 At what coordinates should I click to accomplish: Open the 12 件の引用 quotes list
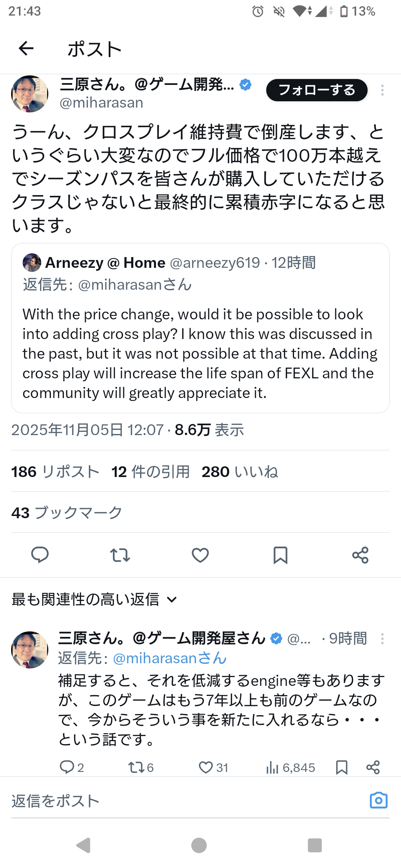pyautogui.click(x=150, y=472)
